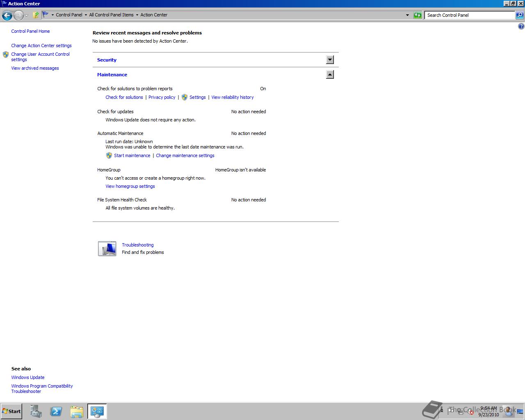Open Change maintenance settings
Viewport: 525px width, 420px height.
coord(185,155)
